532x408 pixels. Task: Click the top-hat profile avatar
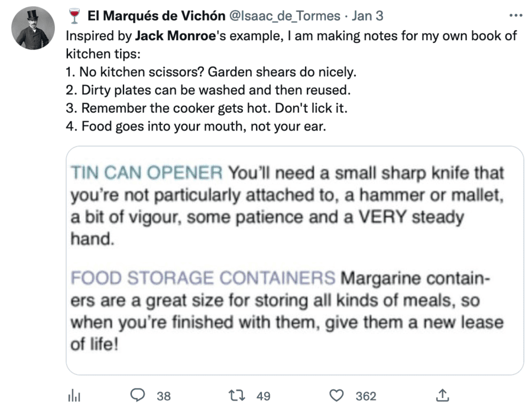[33, 29]
